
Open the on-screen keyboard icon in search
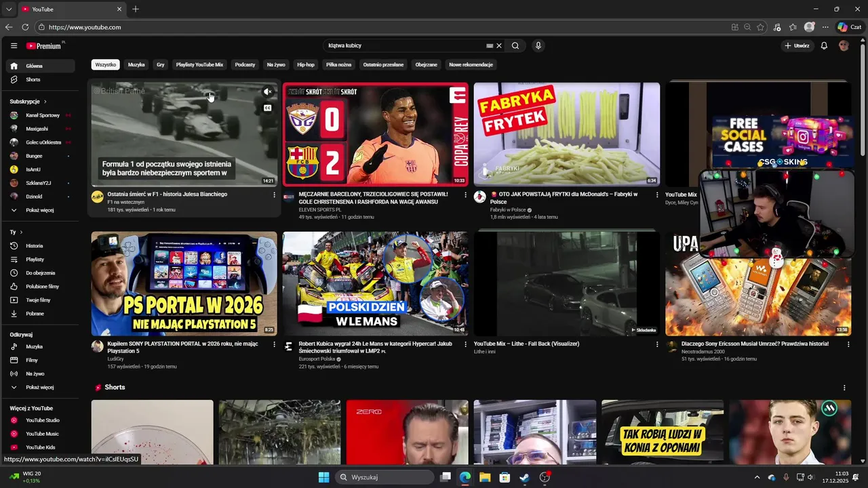point(490,45)
